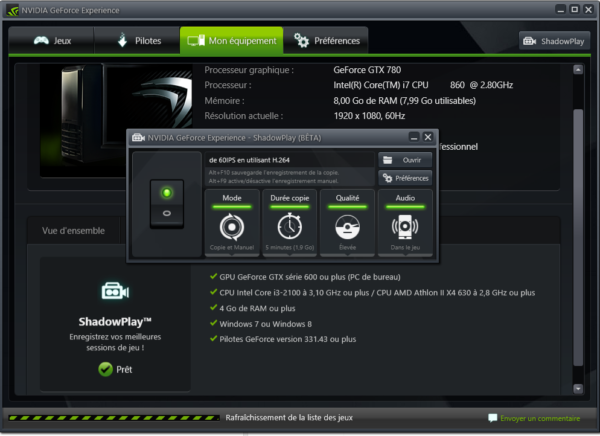Click the scroll down arrow
600x436 pixels.
coord(578,389)
